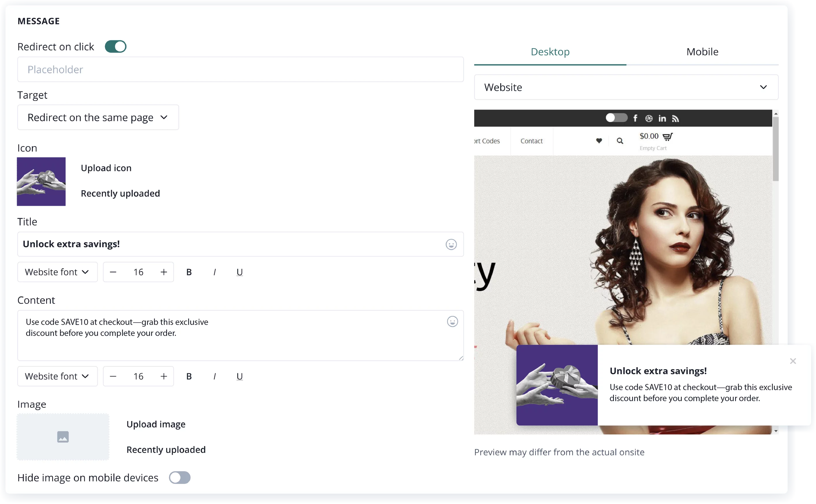Click the LinkedIn icon in preview
The image size is (816, 504).
pyautogui.click(x=662, y=118)
